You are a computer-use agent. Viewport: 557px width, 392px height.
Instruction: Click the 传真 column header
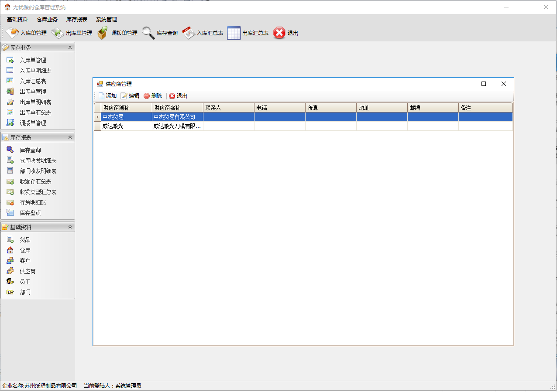coord(331,108)
